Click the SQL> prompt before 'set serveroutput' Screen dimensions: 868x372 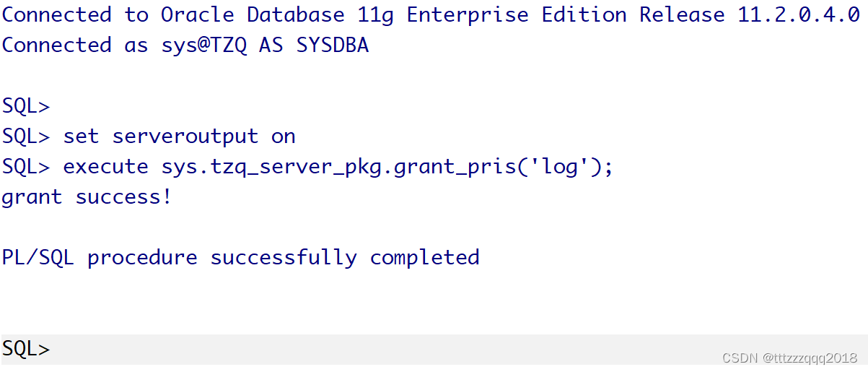click(x=26, y=137)
